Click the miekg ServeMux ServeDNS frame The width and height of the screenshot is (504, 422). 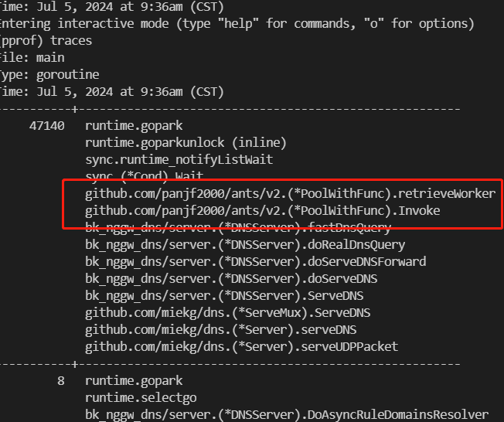coord(227,313)
